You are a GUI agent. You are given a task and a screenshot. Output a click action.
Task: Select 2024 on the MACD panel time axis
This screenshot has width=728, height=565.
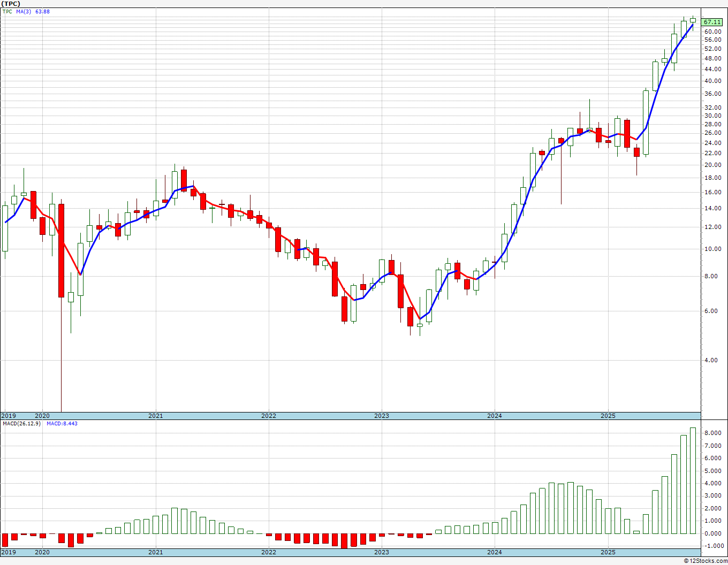494,552
